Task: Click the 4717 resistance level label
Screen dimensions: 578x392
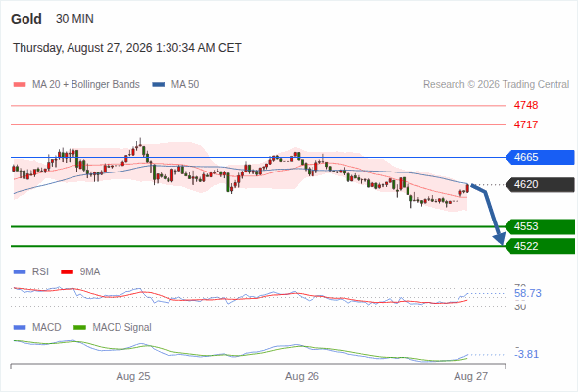Action: [x=526, y=124]
